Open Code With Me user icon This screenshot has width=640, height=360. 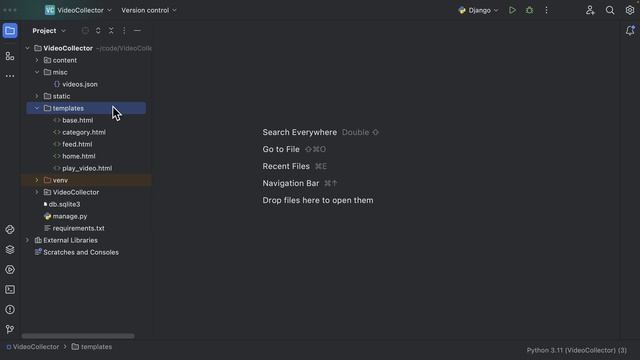click(x=590, y=10)
